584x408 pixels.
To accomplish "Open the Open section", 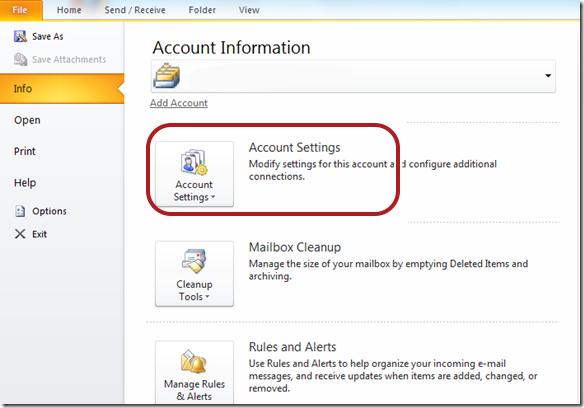I will point(27,120).
